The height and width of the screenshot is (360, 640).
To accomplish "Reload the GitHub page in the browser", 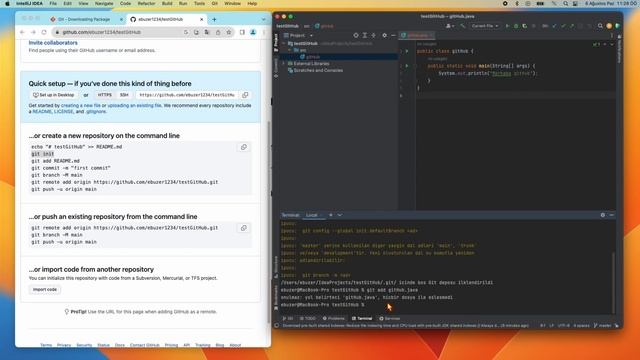I will pos(44,32).
